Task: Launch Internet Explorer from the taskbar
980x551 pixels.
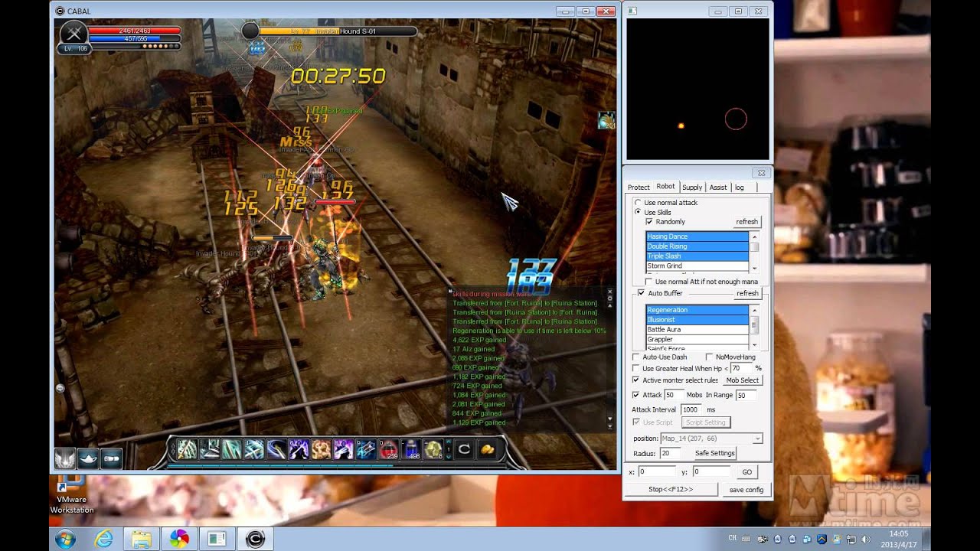Action: 103,539
